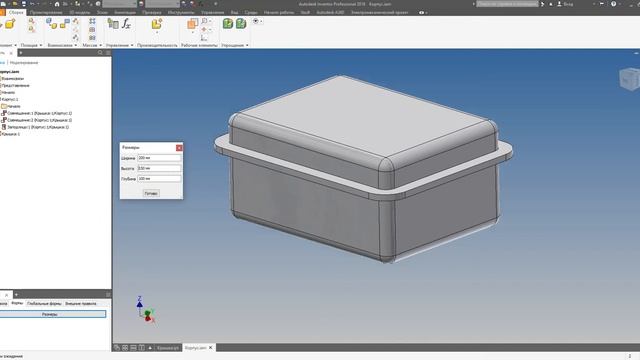Click the tile windows icon in document bar
Image resolution: width=640 pixels, height=360 pixels.
(x=125, y=348)
